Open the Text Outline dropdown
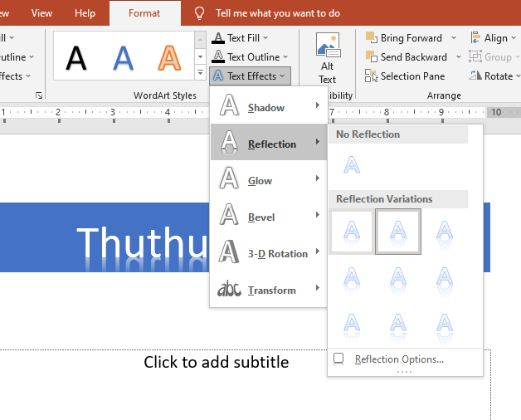This screenshot has height=420, width=521. coord(250,57)
